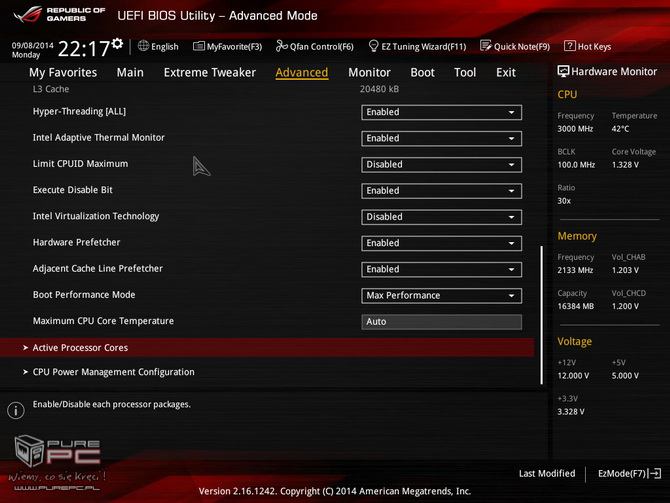Click the Hyper-Threading [ALL] label
The height and width of the screenshot is (503, 670).
click(x=79, y=112)
